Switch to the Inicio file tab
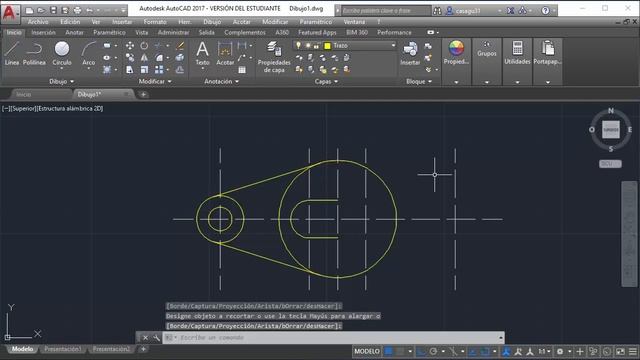The image size is (640, 360). (24, 94)
